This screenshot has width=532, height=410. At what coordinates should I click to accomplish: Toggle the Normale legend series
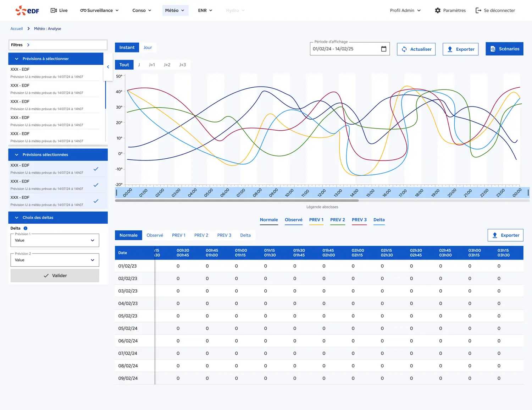269,220
